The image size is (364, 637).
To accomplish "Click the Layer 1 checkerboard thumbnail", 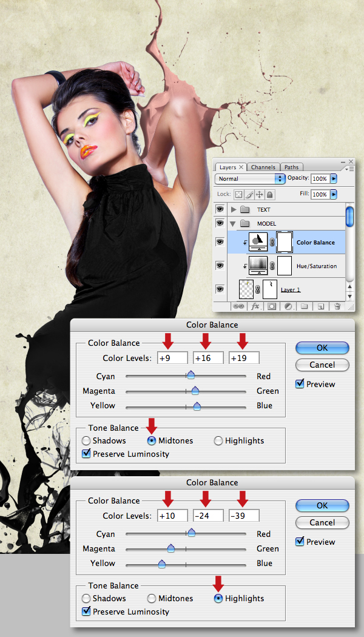I will [246, 289].
